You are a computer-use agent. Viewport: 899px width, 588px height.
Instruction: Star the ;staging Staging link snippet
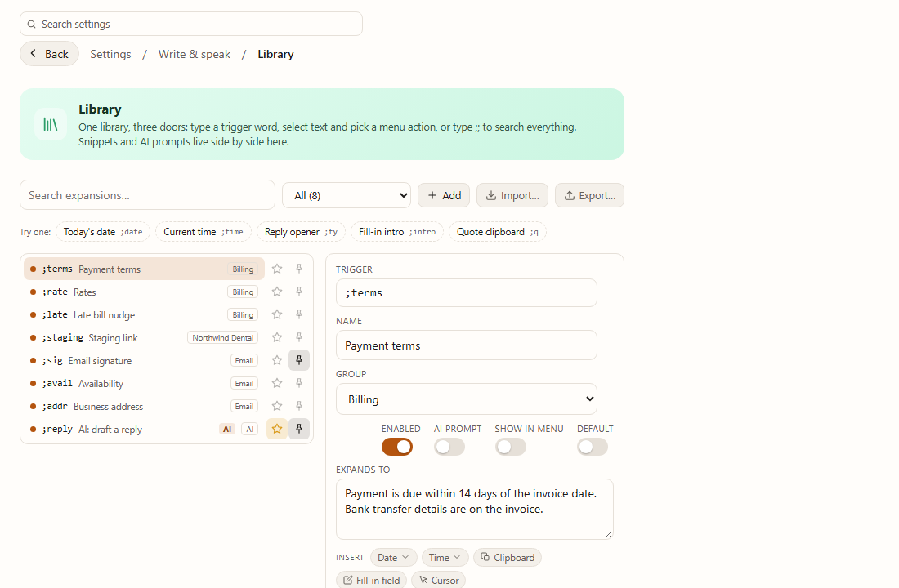277,337
